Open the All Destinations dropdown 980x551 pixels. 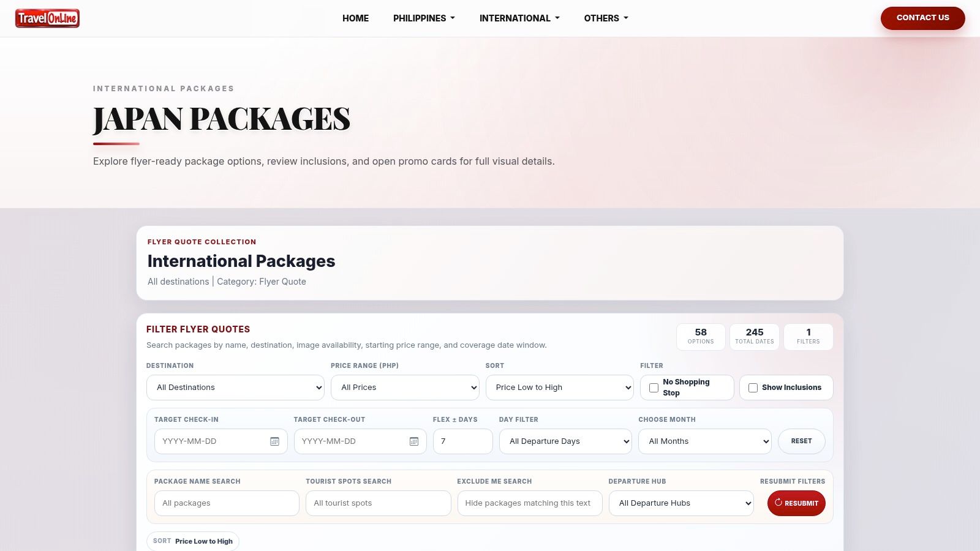pos(235,388)
